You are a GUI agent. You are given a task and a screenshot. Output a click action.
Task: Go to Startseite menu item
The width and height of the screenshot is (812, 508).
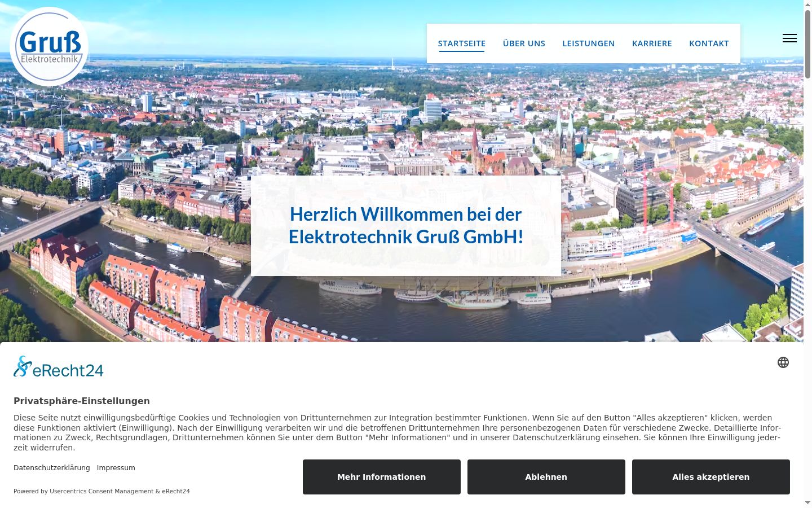pos(462,43)
